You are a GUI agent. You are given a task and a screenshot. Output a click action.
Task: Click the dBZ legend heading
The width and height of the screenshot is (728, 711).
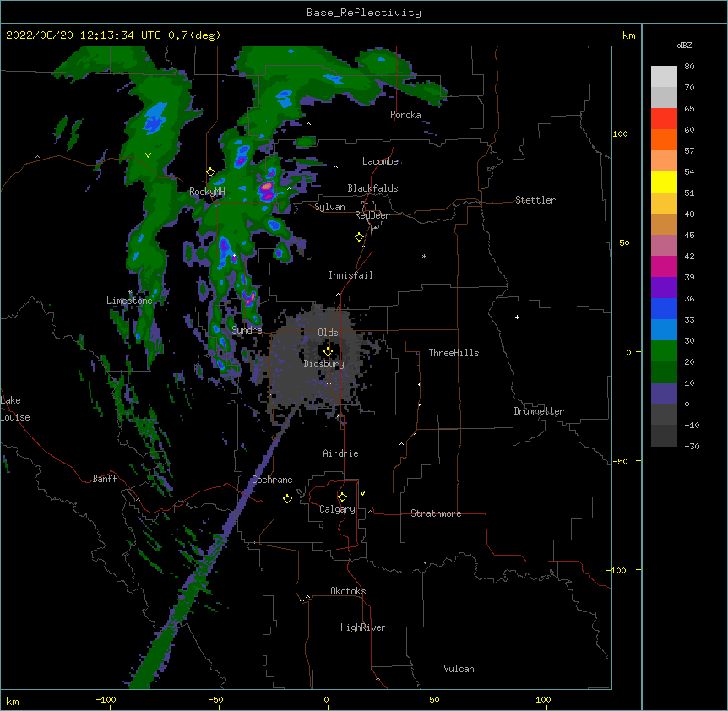point(684,45)
